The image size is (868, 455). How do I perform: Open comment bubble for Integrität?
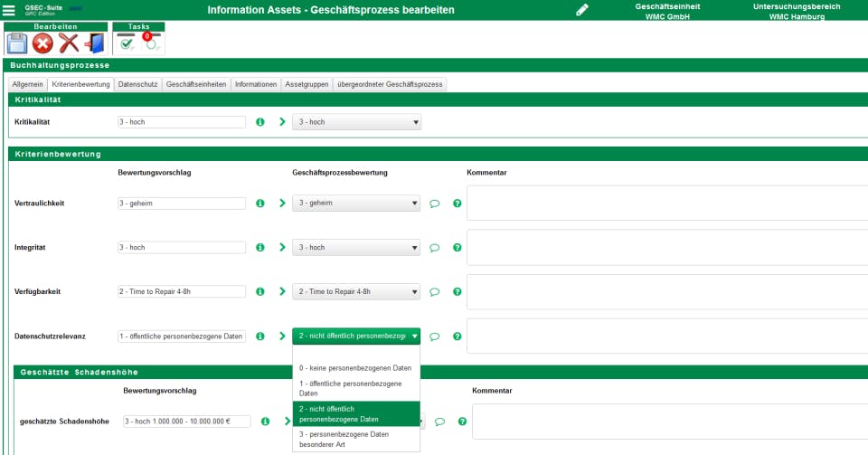click(435, 248)
